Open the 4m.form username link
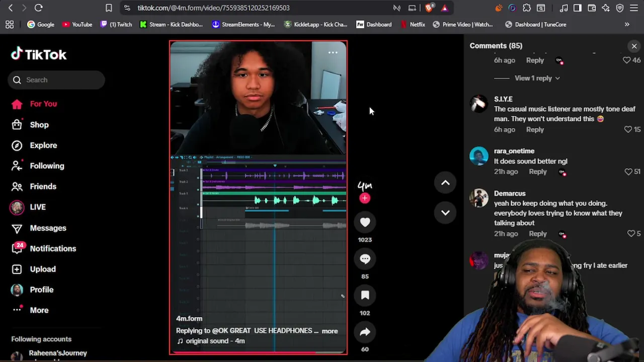 (189, 319)
